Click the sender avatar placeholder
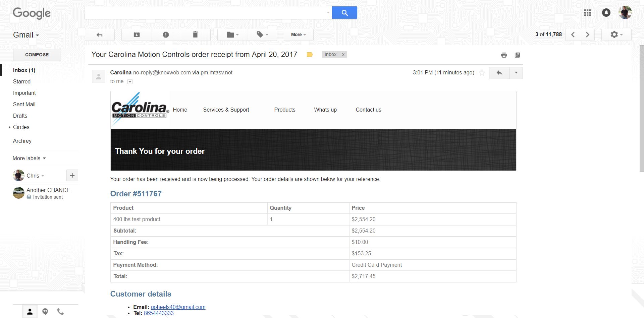The width and height of the screenshot is (644, 318). pyautogui.click(x=99, y=76)
